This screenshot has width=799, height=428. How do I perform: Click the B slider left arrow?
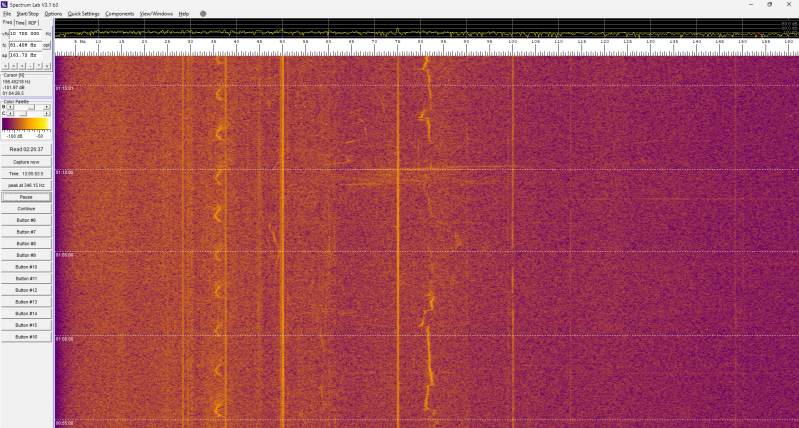[10, 107]
